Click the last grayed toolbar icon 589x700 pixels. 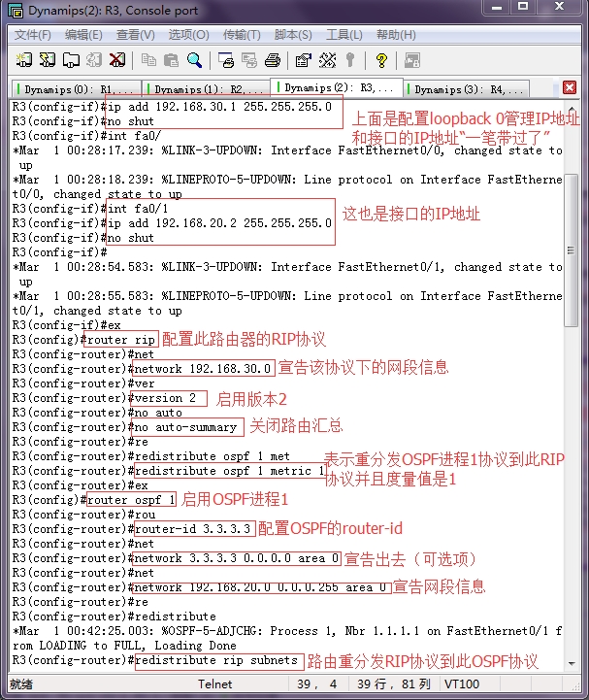(411, 60)
